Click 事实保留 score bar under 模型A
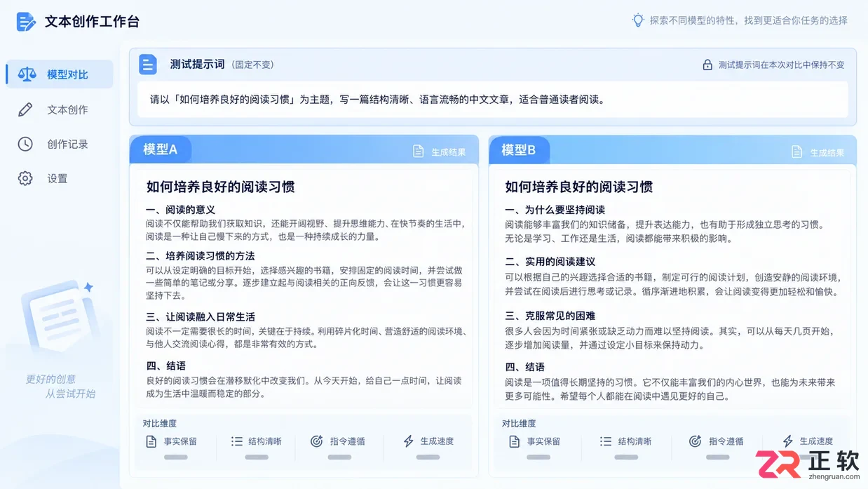The image size is (868, 489). (175, 457)
